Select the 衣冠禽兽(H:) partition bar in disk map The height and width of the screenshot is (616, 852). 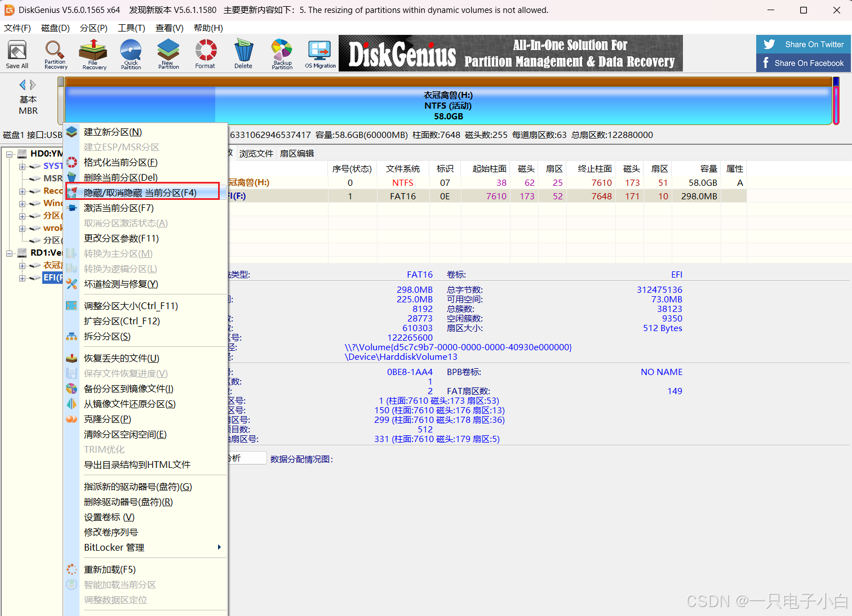pos(449,106)
